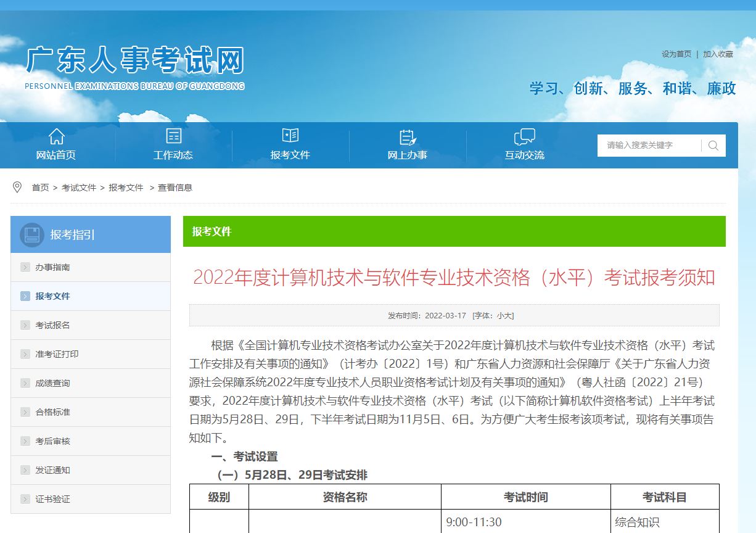Click the 设为首页 link

[676, 54]
